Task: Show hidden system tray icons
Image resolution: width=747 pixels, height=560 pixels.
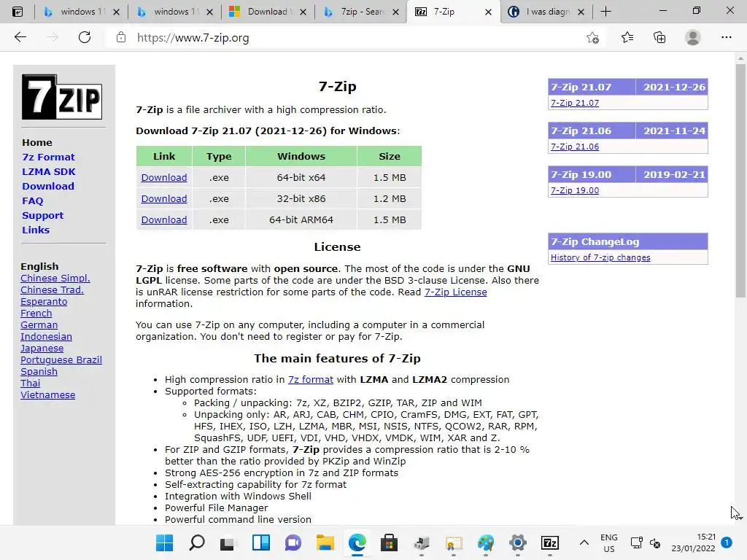Action: pos(584,542)
